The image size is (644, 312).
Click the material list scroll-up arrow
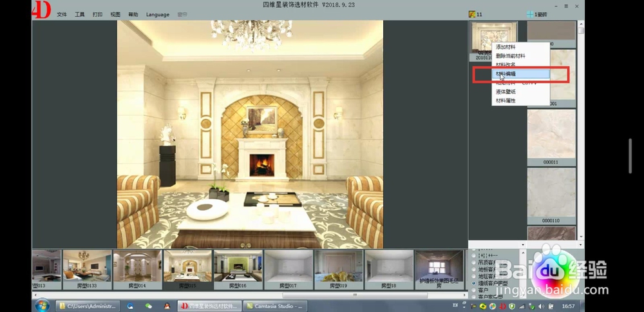click(580, 24)
